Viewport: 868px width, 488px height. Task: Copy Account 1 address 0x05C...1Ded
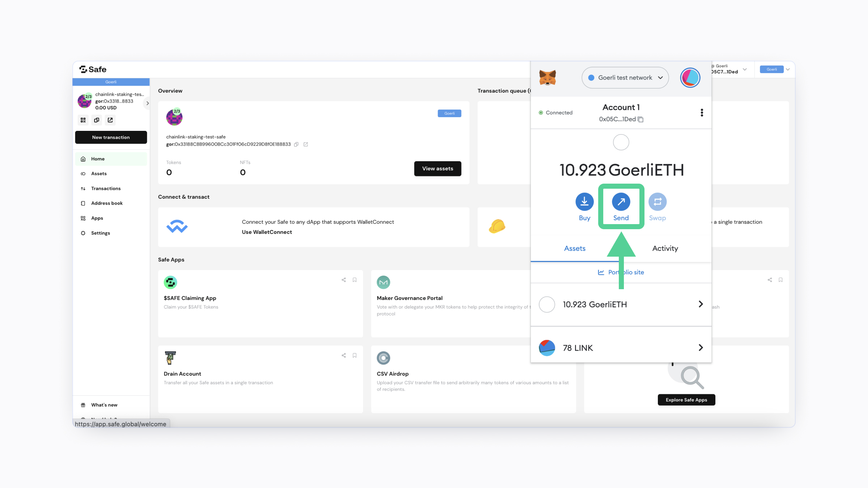(641, 119)
